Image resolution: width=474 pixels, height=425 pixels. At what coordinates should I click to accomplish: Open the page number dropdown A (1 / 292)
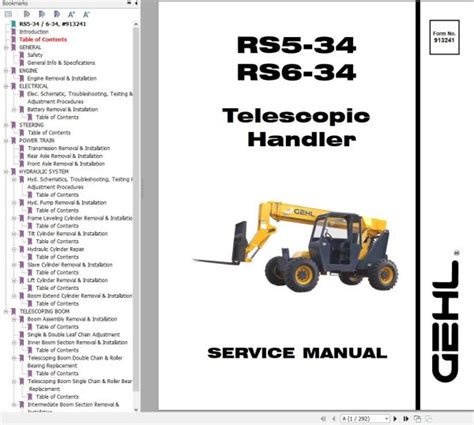[365, 419]
